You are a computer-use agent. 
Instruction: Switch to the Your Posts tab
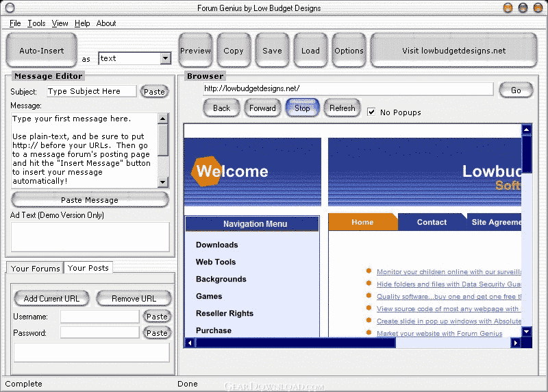88,267
